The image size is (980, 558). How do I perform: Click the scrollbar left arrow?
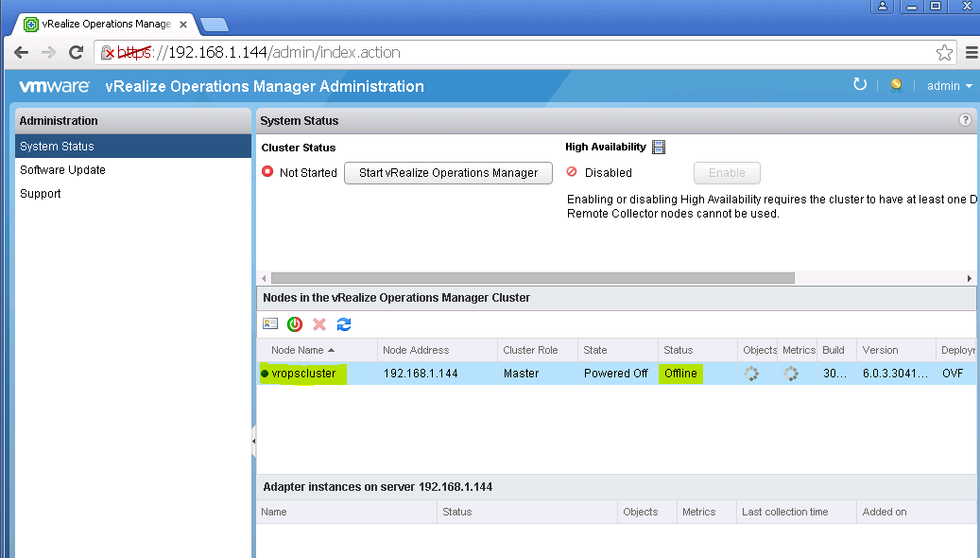pos(264,278)
